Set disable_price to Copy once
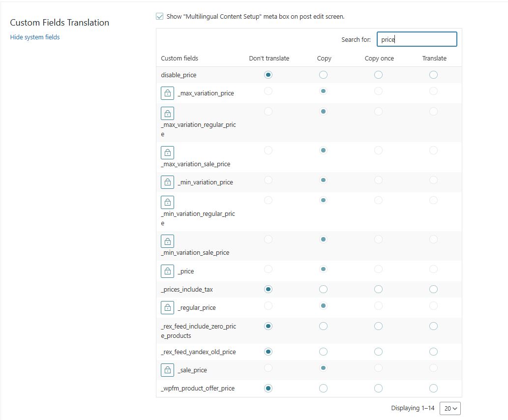 (x=378, y=75)
